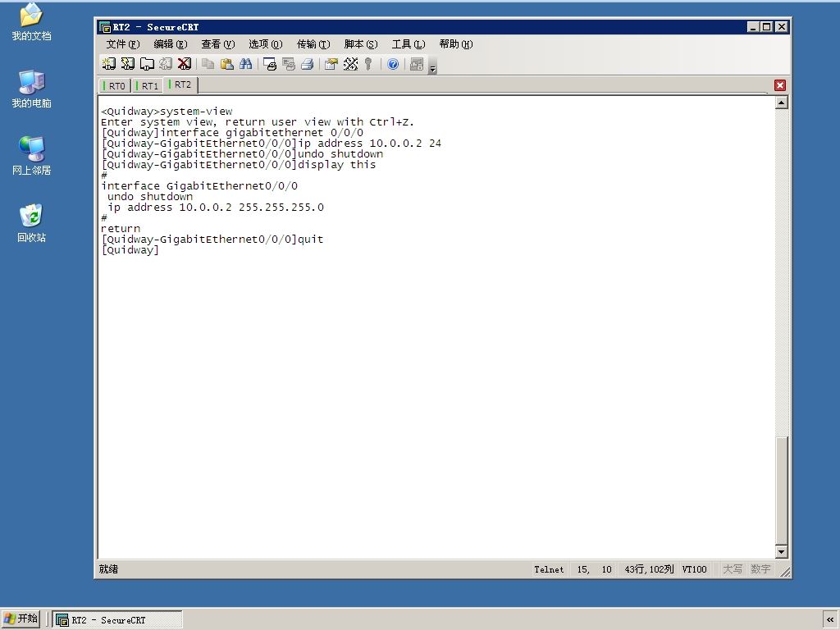The image size is (840, 630).
Task: Select 我的文档 desktop icon
Action: (x=32, y=21)
